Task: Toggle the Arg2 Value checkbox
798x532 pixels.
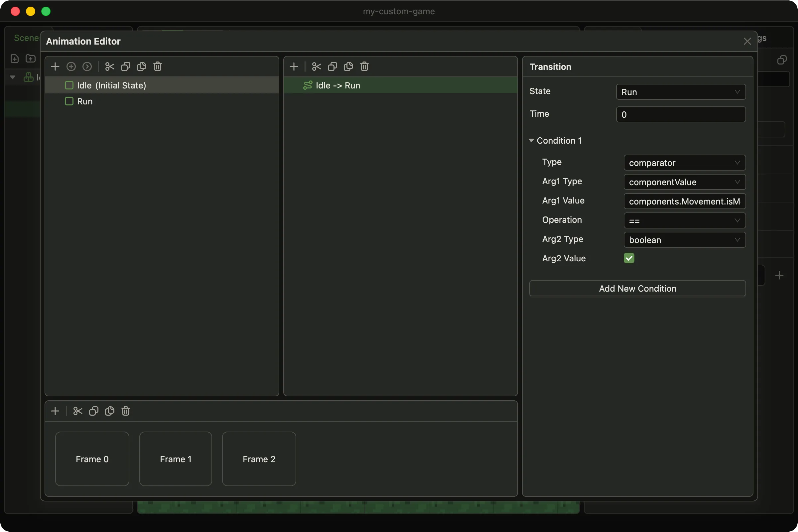Action: (x=629, y=258)
